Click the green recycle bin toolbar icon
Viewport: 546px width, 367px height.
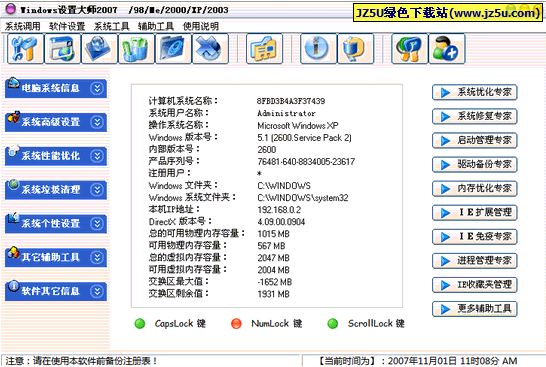[x=136, y=49]
